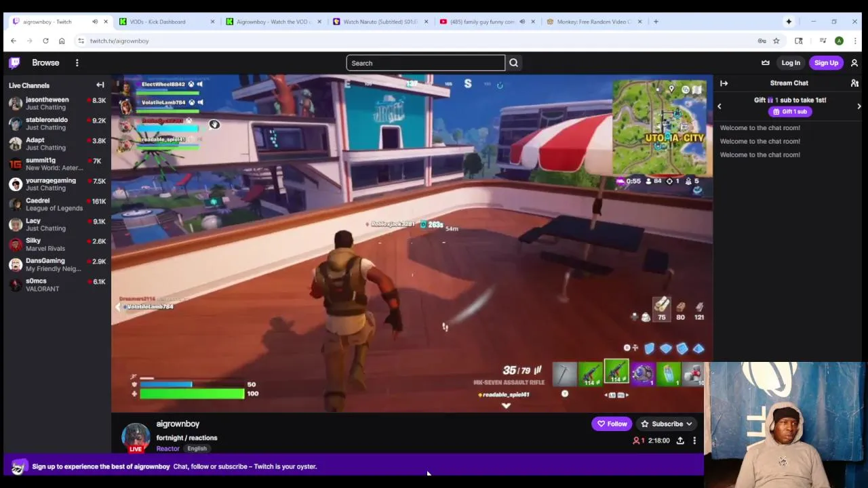Click the Log In button
This screenshot has width=868, height=488.
point(791,63)
